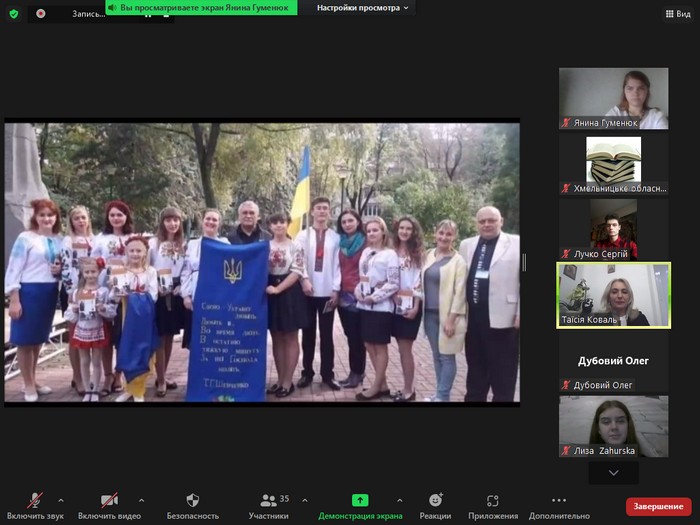Open Дополнительно three-dots menu
Screen dimensions: 700x525
pos(559,500)
